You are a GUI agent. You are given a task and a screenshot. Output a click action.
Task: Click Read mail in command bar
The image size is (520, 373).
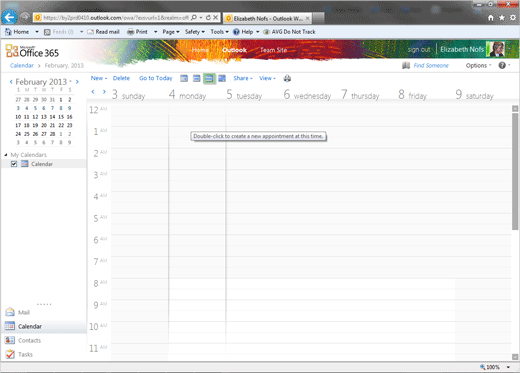click(103, 32)
